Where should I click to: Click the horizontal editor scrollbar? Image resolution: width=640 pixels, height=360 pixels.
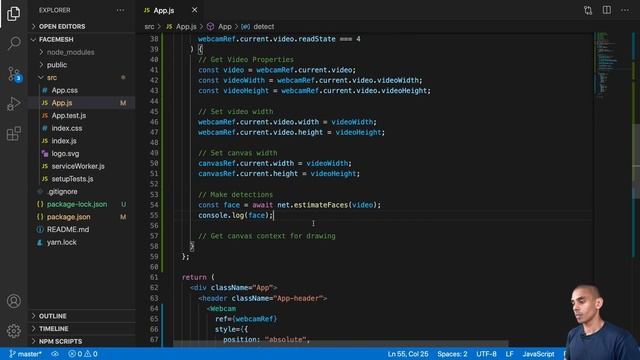click(341, 344)
